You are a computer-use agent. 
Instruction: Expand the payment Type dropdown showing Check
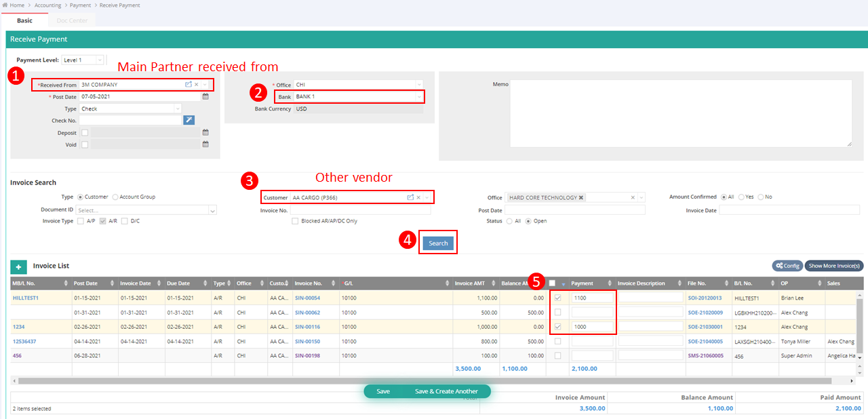tap(178, 108)
